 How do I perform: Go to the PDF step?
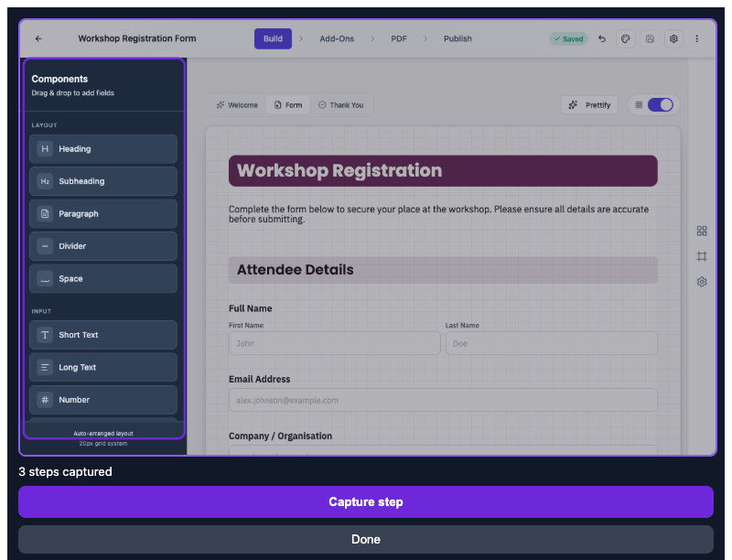point(399,38)
